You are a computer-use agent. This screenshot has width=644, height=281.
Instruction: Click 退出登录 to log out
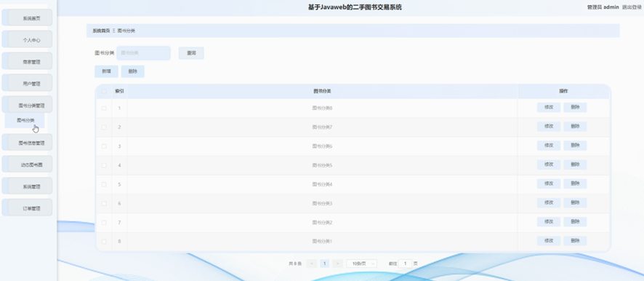coord(632,7)
